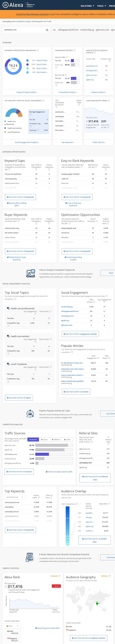Switch Traffic Sources to Direct
This screenshot has width=115, height=644.
67,439
